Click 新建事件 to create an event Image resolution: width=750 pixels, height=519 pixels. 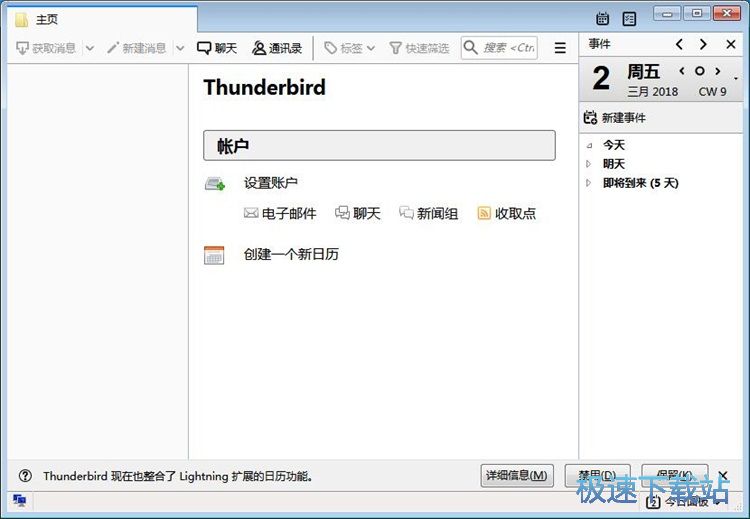[x=615, y=118]
